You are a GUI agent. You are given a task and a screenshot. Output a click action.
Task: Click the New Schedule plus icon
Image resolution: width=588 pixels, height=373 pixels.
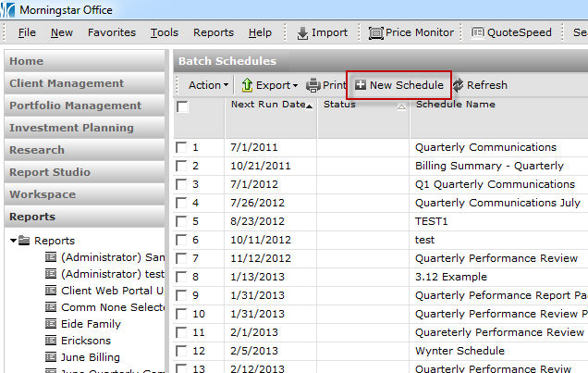pos(360,85)
